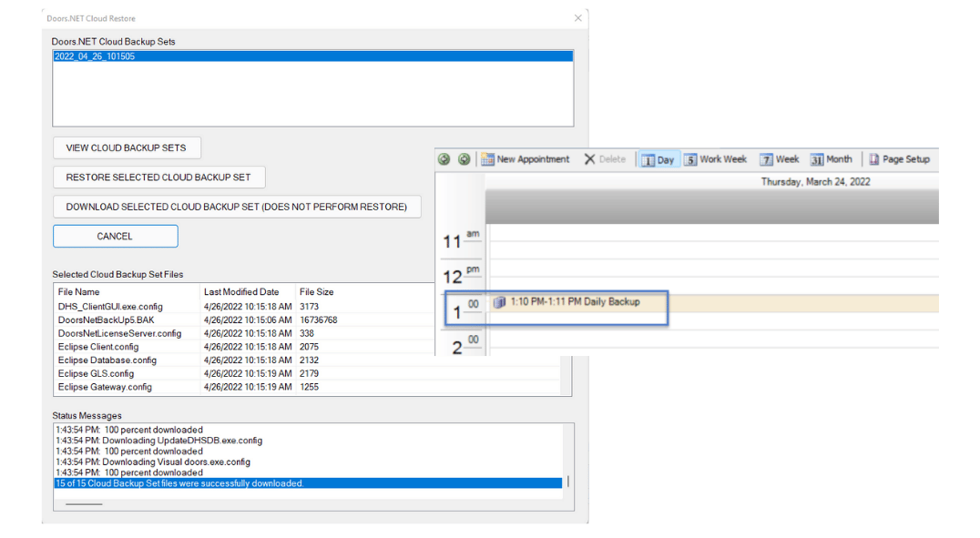Click the Last Modified Date column header
980x538 pixels.
coord(241,292)
